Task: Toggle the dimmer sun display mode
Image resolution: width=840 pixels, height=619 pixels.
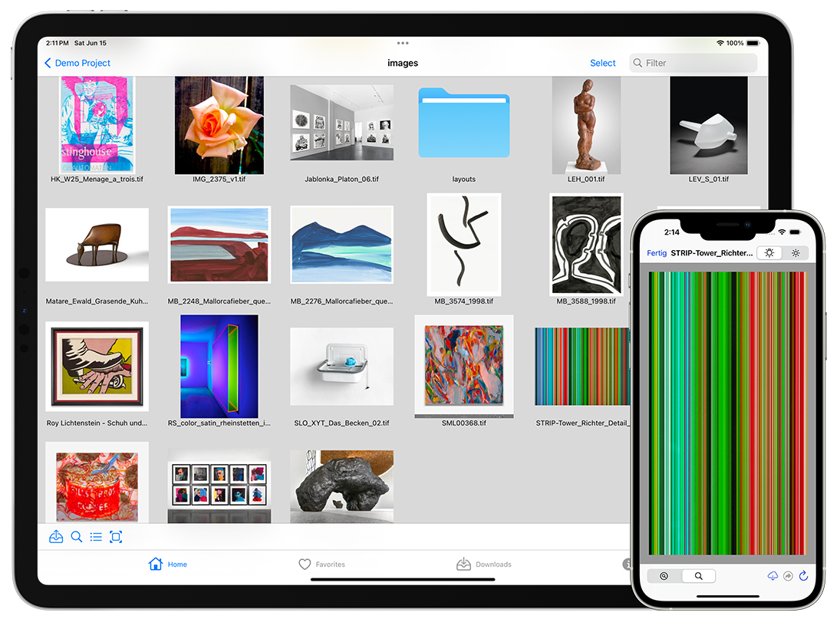Action: coord(796,253)
